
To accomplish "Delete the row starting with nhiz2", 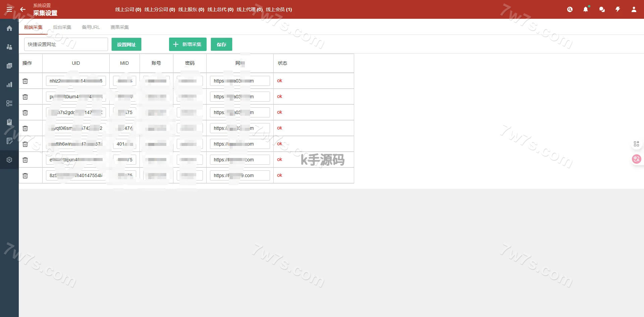I will point(25,81).
